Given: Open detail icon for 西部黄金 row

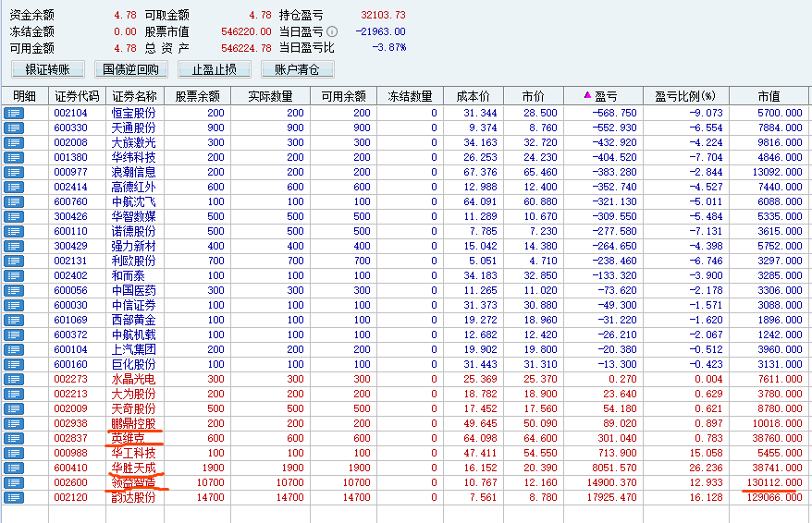Looking at the screenshot, I should point(14,321).
